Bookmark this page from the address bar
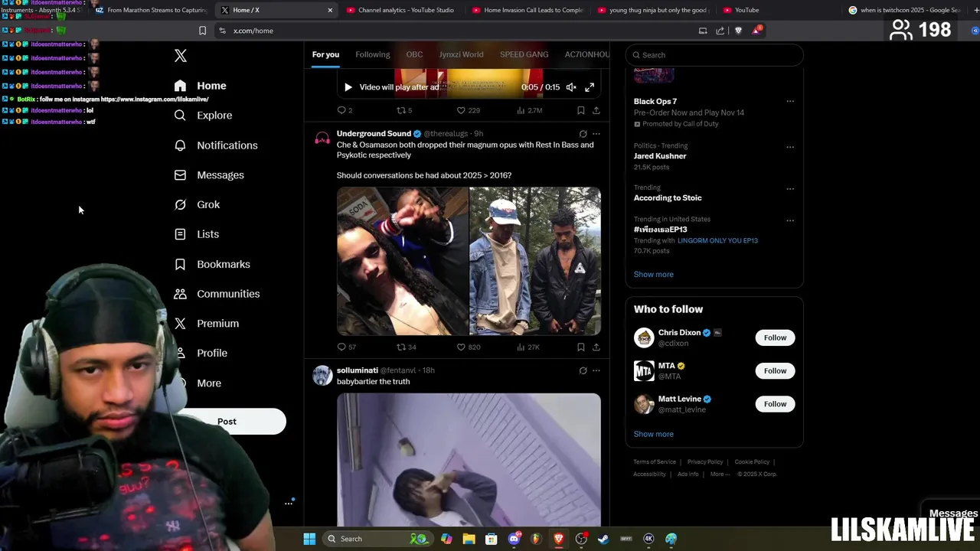 tap(202, 31)
